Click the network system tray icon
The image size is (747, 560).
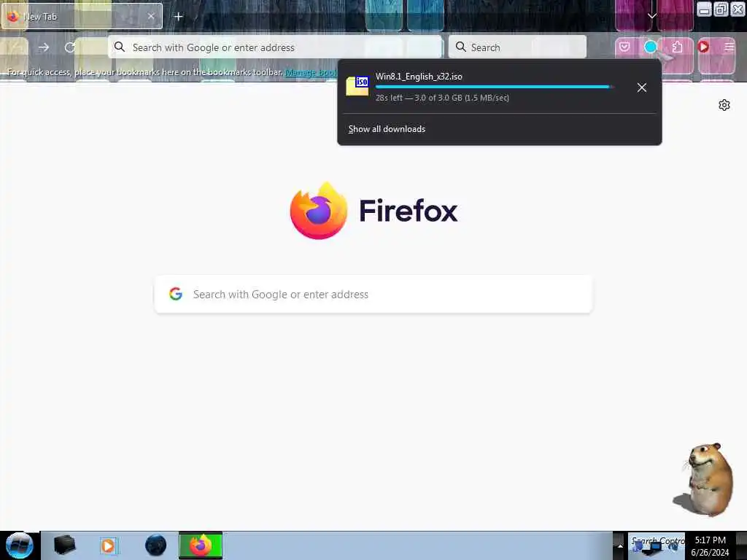(652, 548)
